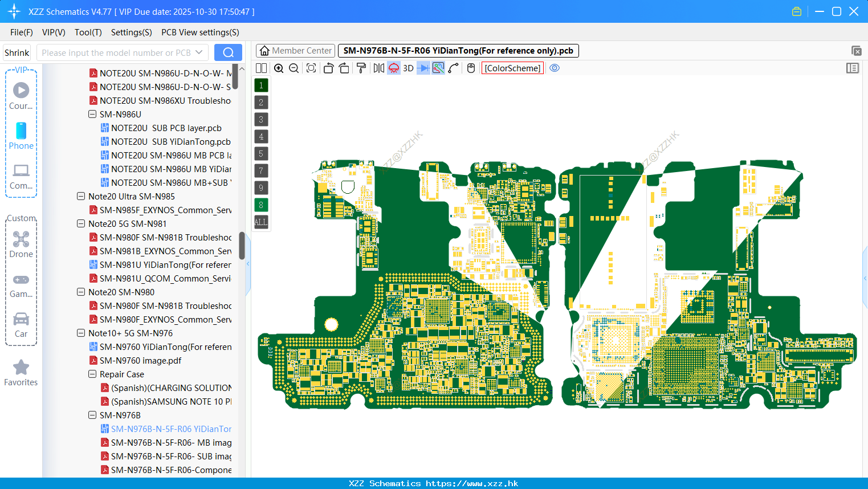Screen dimensions: 868x489
Task: Open SM-N976B-N-5F-R06- SUB image PDF
Action: pos(166,457)
